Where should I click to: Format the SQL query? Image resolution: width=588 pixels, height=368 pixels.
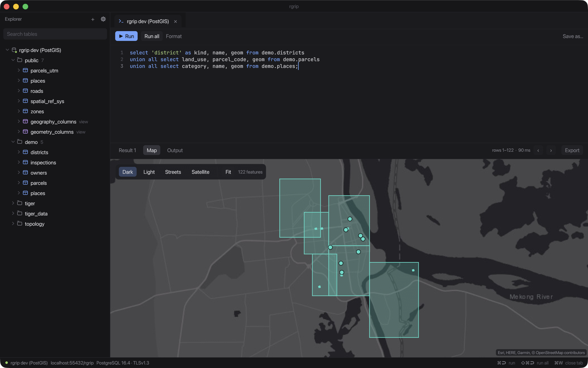pos(174,36)
